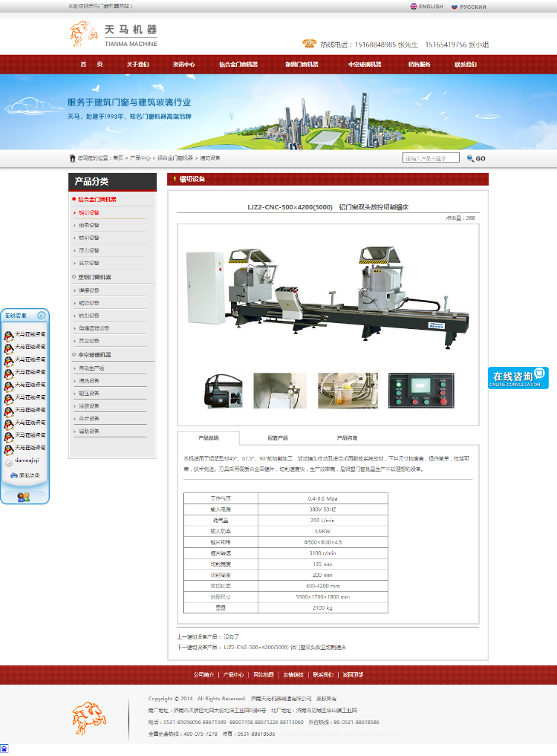Switch site language to ENGLISH flag link
557x756 pixels.
pos(426,7)
